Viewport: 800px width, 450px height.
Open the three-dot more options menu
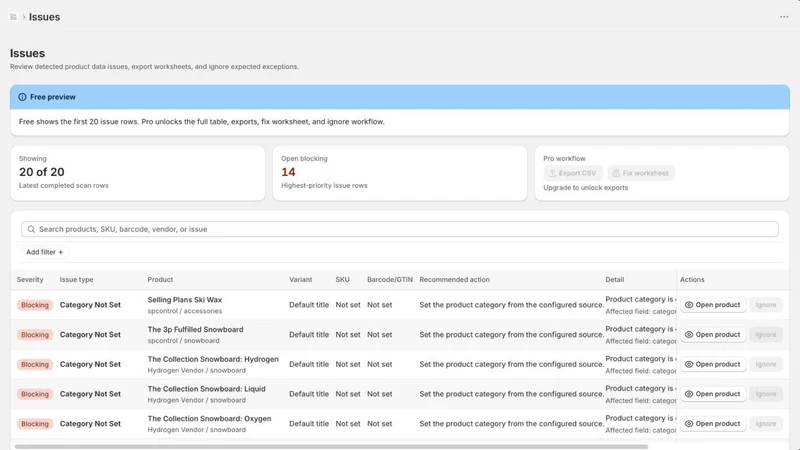click(x=784, y=17)
